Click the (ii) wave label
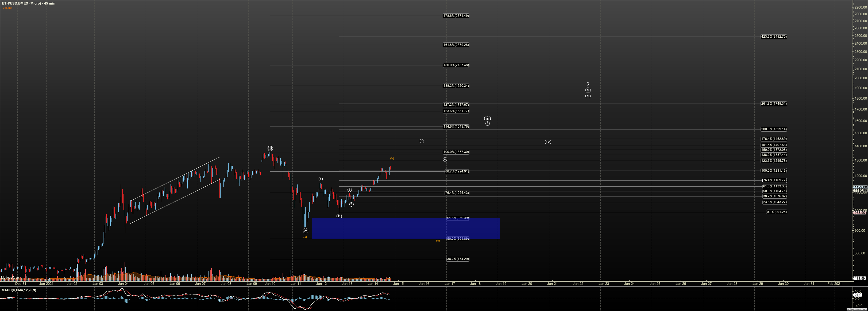 339,216
